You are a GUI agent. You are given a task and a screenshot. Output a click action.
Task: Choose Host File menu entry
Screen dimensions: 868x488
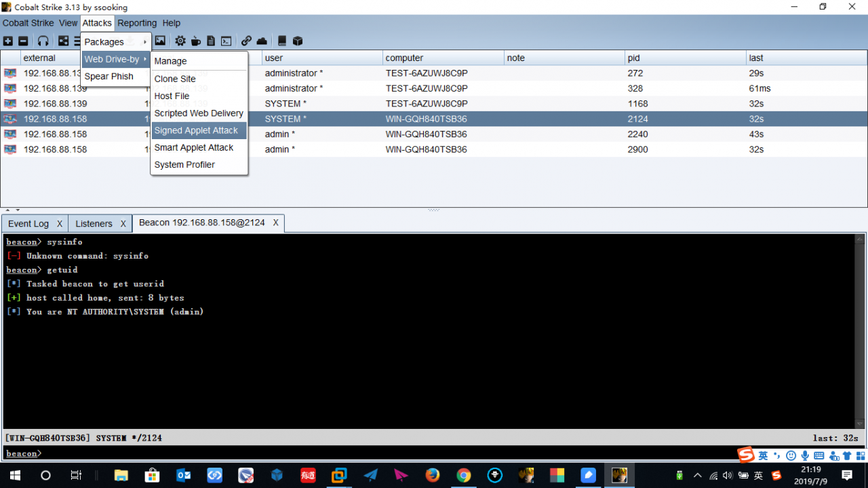[x=199, y=96]
